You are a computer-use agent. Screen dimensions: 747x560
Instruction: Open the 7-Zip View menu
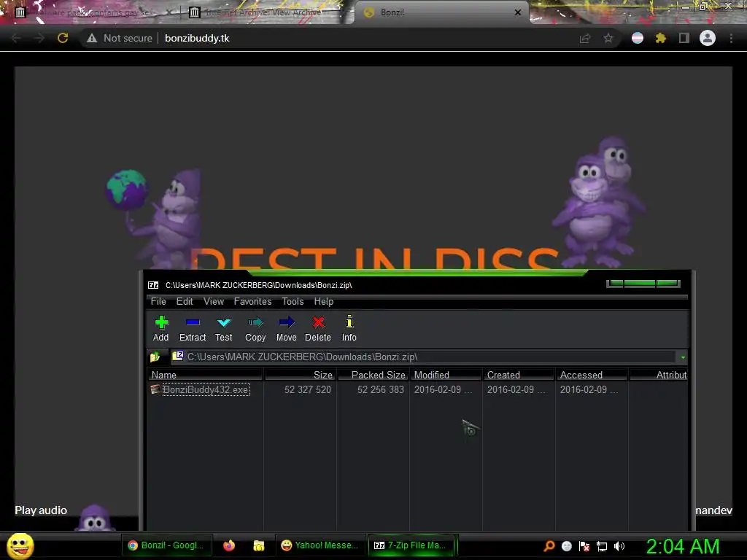coord(214,301)
